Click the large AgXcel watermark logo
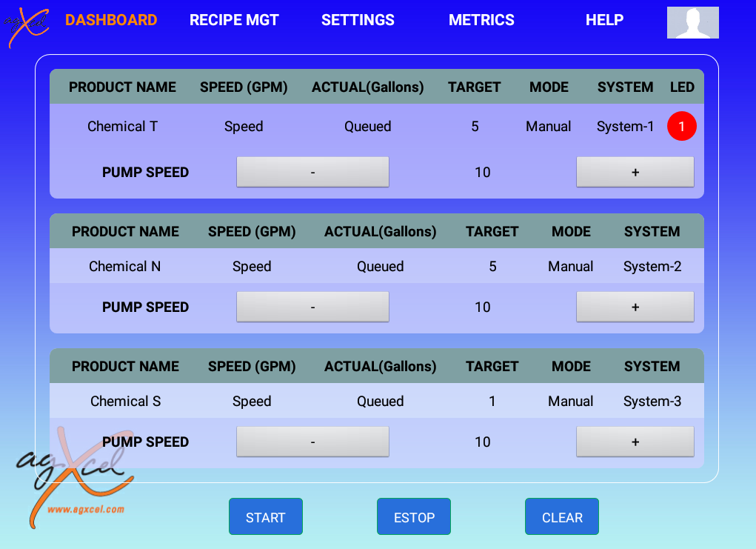The height and width of the screenshot is (549, 756). 73,476
